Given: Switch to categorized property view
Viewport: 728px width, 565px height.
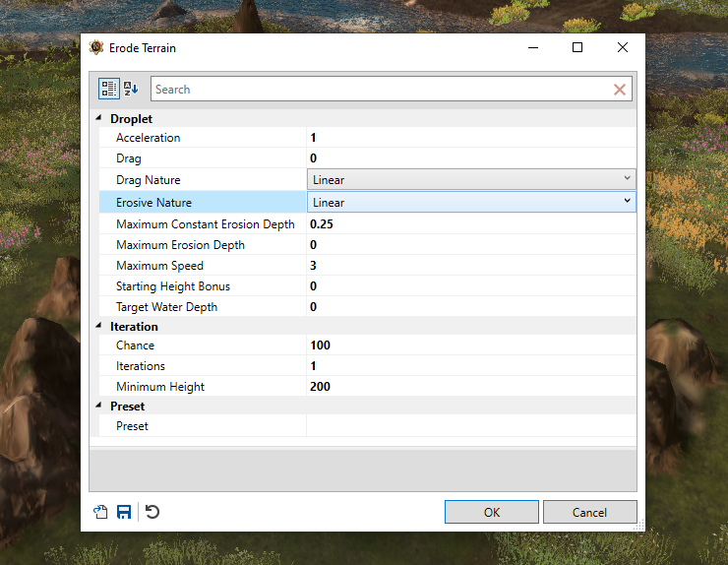Looking at the screenshot, I should pos(109,89).
